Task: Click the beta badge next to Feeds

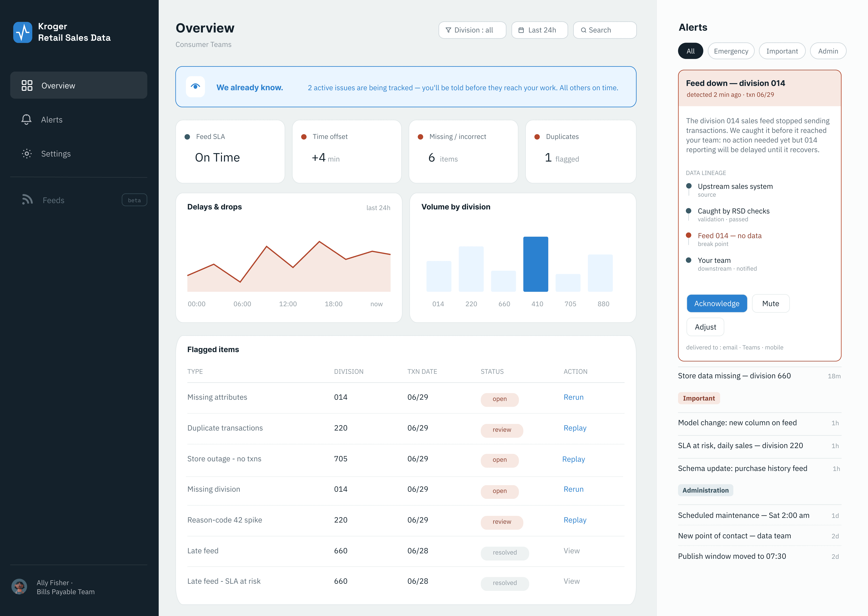Action: (134, 200)
